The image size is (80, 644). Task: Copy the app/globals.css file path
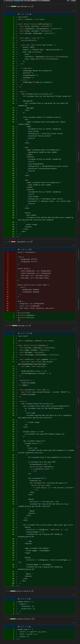click(x=32, y=242)
